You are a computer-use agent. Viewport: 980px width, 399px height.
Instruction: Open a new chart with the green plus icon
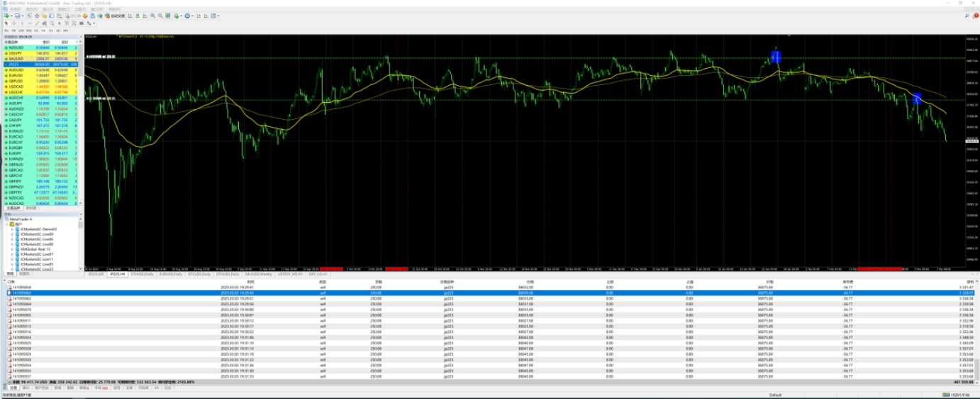pos(6,16)
